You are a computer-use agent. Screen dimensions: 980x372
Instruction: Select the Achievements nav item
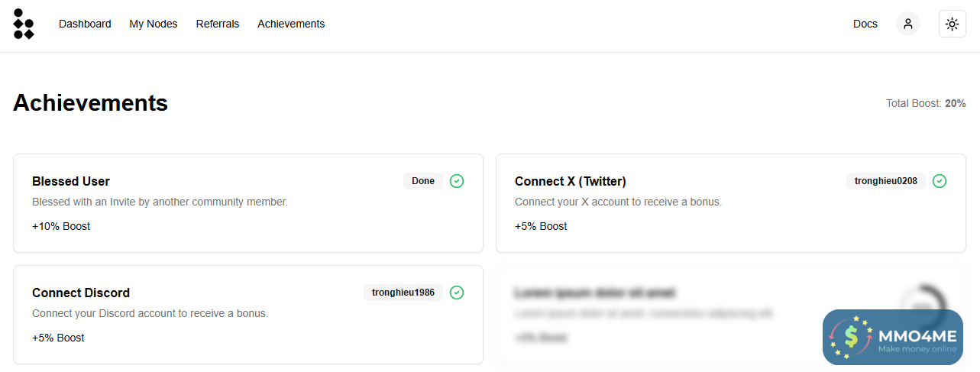pos(291,24)
